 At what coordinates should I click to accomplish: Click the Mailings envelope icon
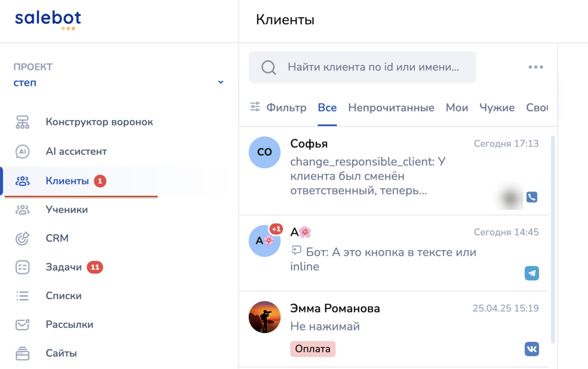[x=22, y=325]
